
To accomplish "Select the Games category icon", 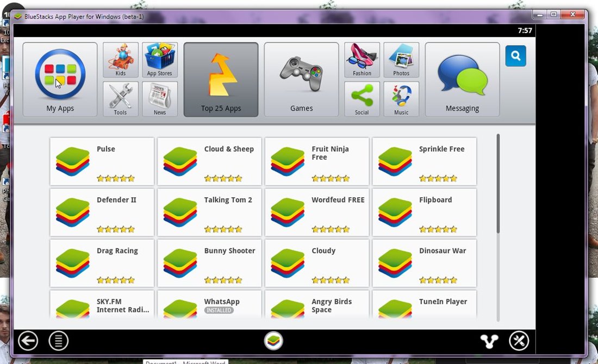I will pos(301,76).
